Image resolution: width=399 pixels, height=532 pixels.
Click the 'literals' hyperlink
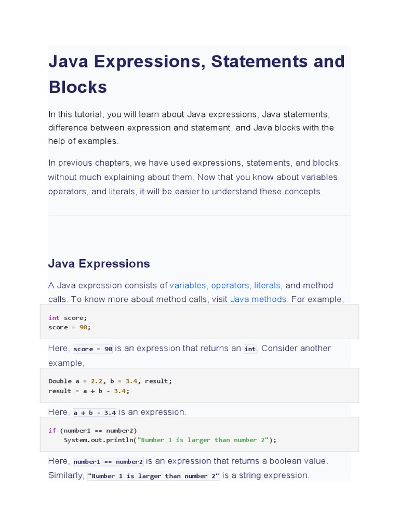click(x=267, y=285)
